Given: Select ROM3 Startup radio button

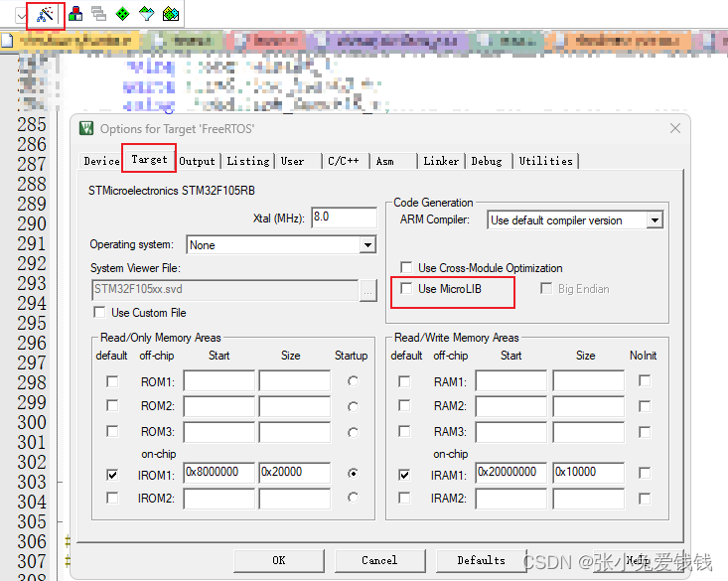Looking at the screenshot, I should 353,432.
